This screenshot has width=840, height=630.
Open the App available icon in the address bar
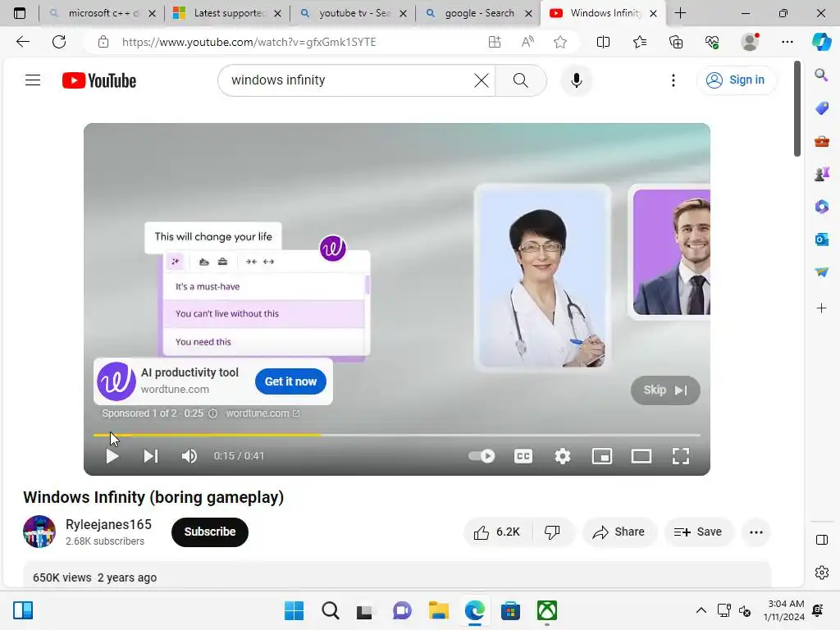pyautogui.click(x=495, y=42)
